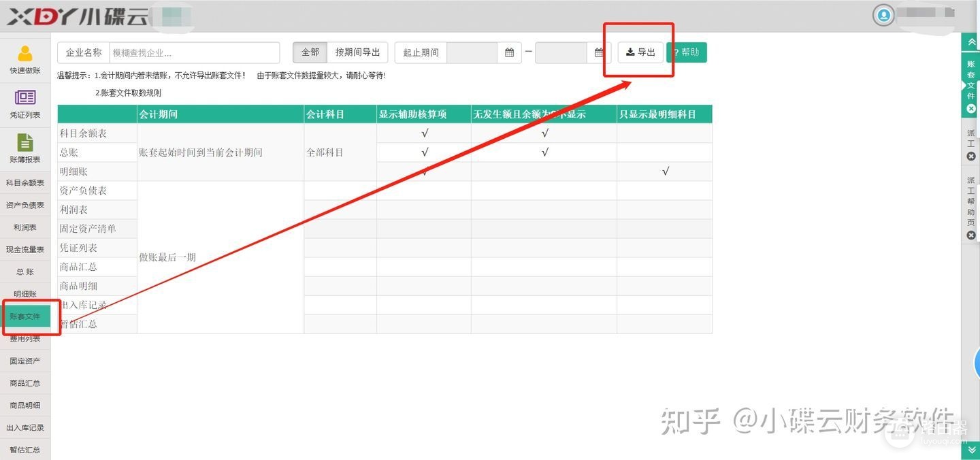Click the double down-arrow tab scroller
Screen dimensions: 980x460
pyautogui.click(x=970, y=450)
